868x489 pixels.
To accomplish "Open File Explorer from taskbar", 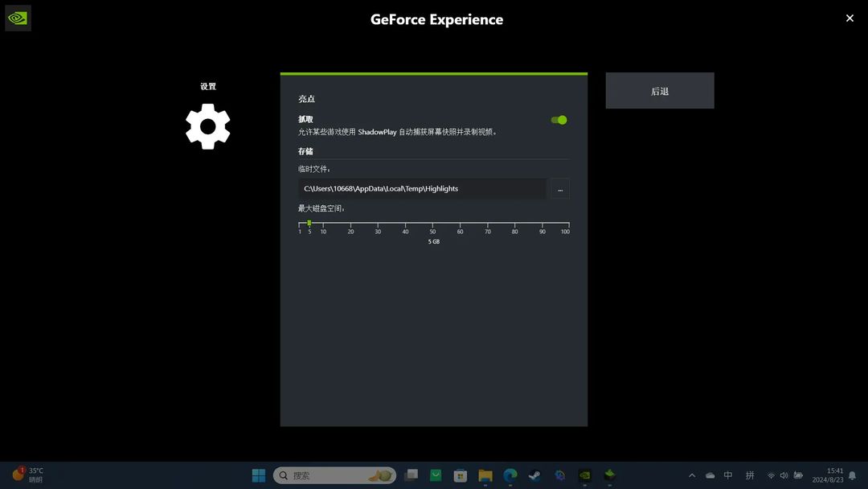I will (x=485, y=475).
